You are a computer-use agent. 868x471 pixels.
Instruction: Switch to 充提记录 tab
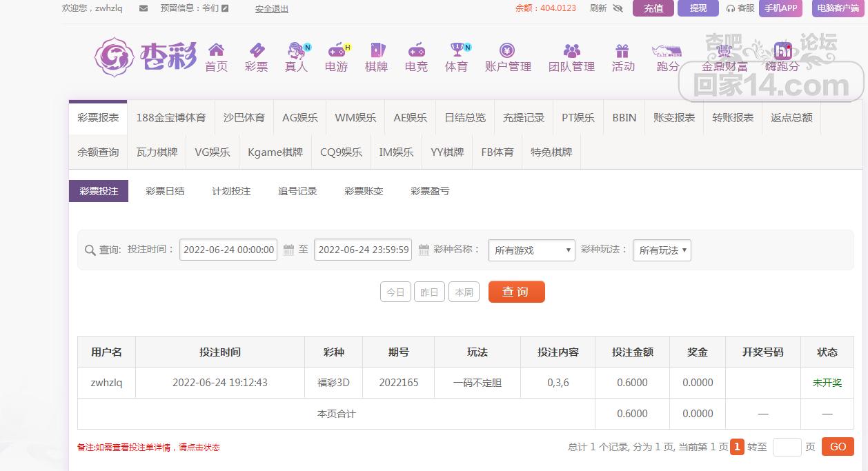click(x=524, y=118)
